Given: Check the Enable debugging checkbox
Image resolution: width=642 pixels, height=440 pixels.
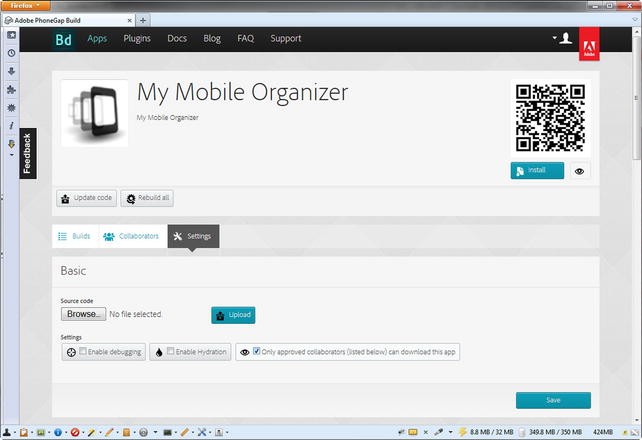Looking at the screenshot, I should 83,351.
